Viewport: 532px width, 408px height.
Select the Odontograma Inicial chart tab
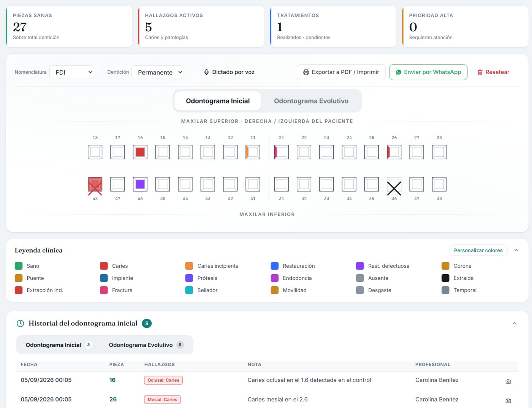click(218, 101)
